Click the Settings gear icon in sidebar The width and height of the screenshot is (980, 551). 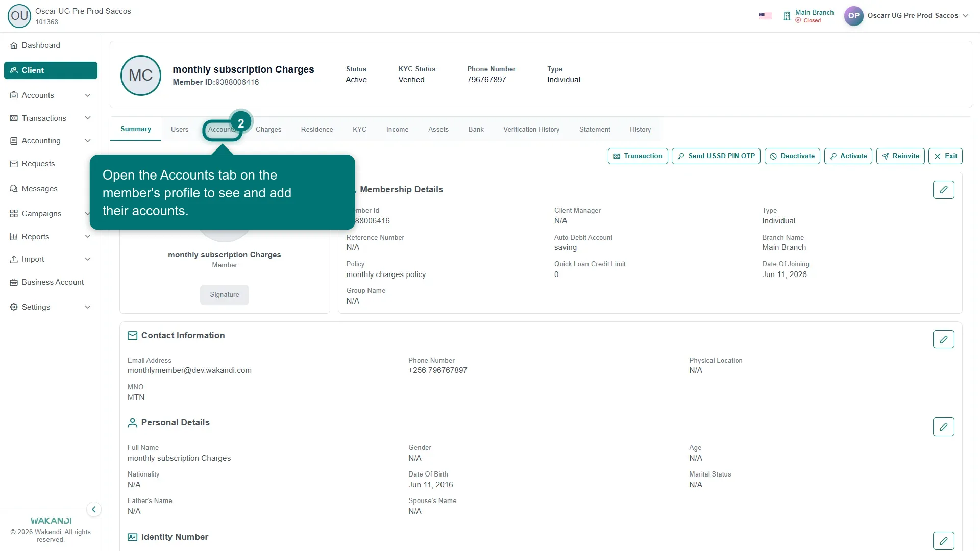tap(14, 307)
